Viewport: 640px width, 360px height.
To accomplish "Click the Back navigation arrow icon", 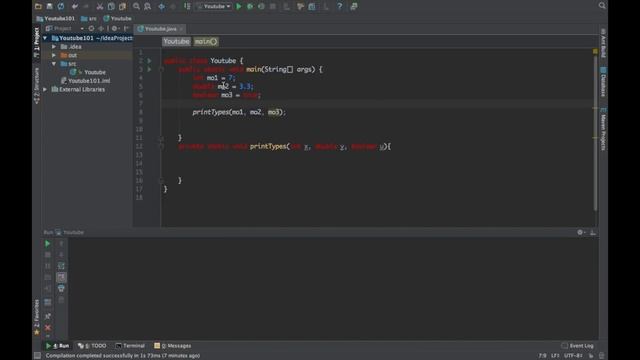I will point(162,6).
